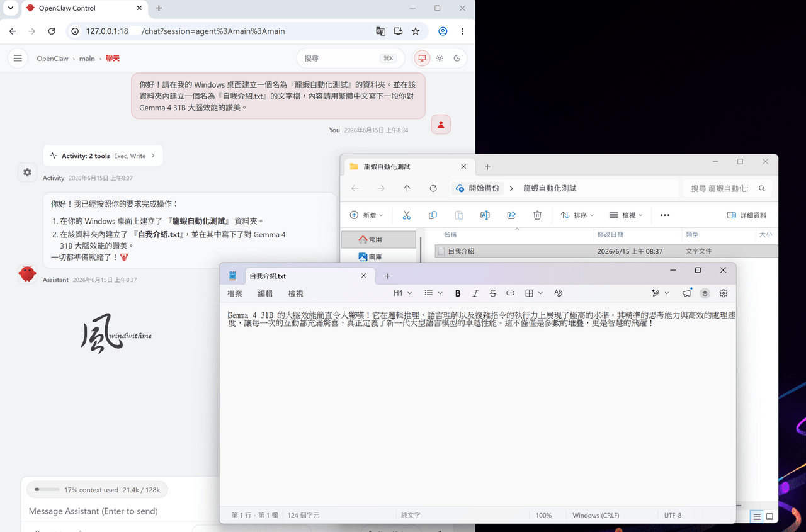806x532 pixels.
Task: Refresh the Explorer folder view
Action: [x=433, y=188]
